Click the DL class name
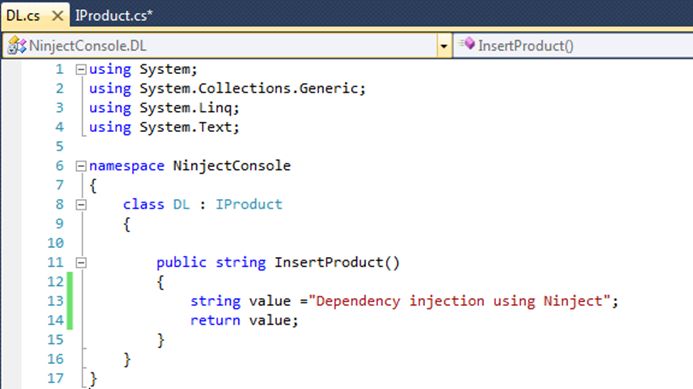 (x=181, y=204)
